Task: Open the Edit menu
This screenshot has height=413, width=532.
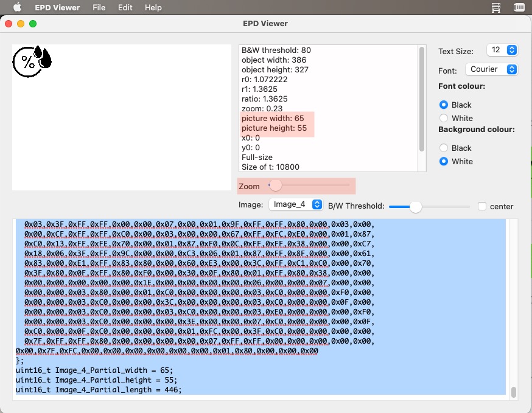Action: point(125,7)
